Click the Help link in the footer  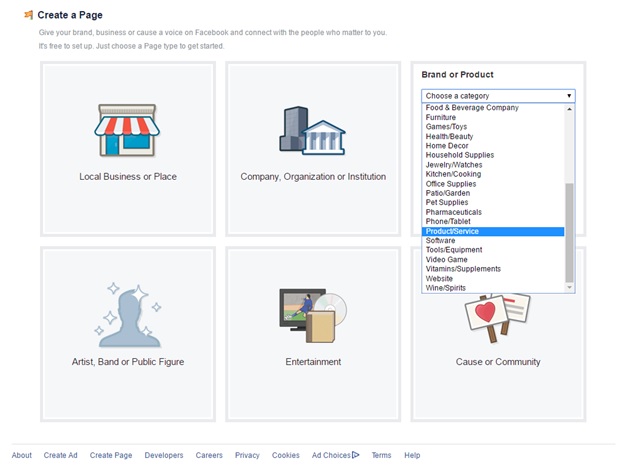point(412,455)
